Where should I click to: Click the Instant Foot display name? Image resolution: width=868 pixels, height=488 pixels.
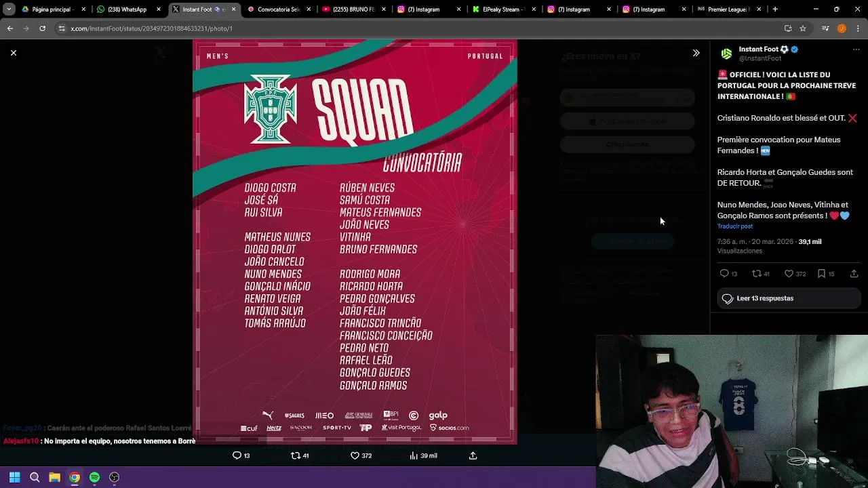[x=758, y=49]
